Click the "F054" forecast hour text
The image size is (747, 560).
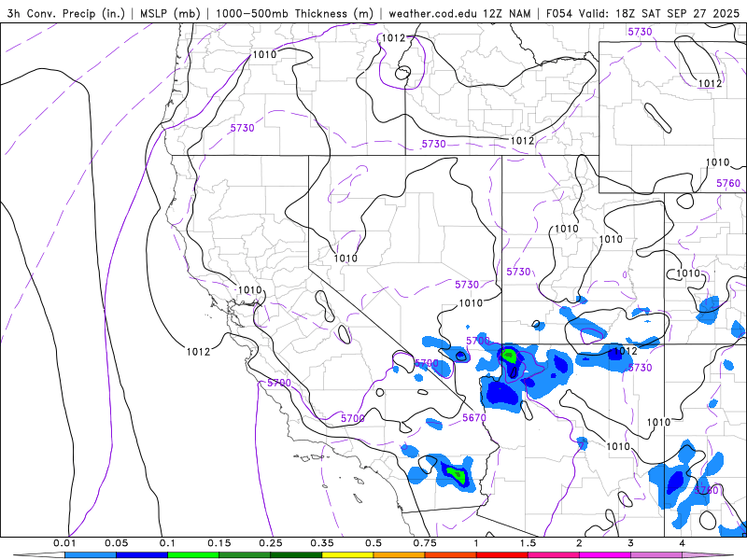tap(558, 13)
